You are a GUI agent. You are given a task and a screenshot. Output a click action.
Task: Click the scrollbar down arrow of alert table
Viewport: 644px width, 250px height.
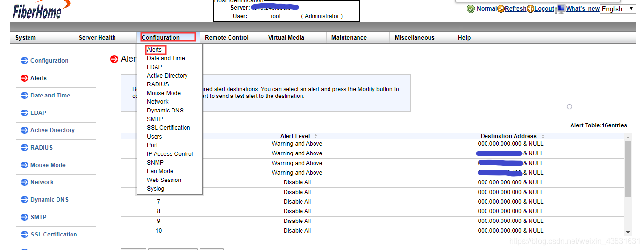click(628, 232)
